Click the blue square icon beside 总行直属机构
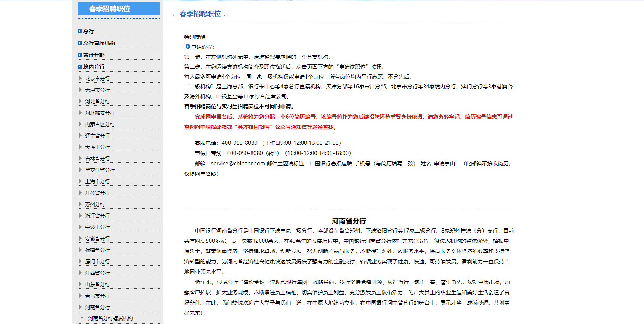The width and height of the screenshot is (644, 324). [80, 43]
